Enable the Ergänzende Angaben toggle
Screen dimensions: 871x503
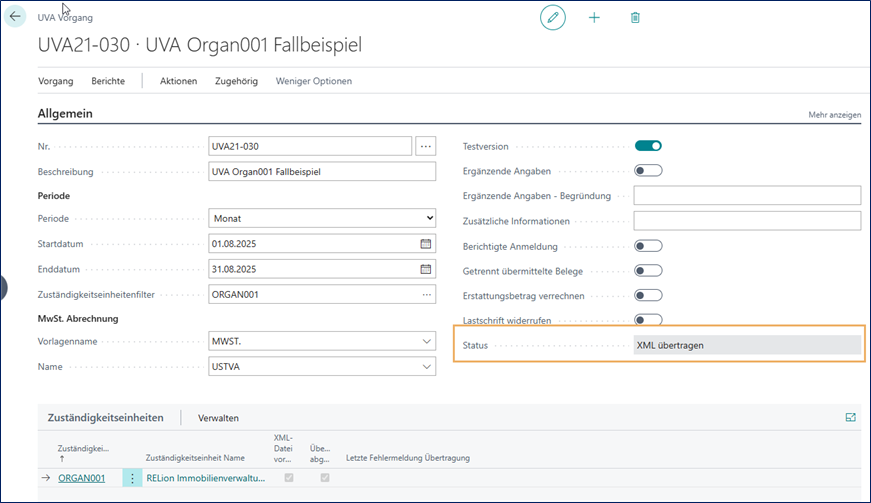point(648,171)
